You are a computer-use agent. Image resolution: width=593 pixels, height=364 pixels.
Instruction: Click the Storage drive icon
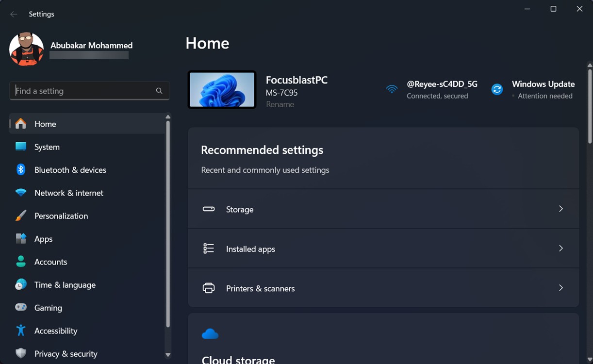tap(209, 209)
